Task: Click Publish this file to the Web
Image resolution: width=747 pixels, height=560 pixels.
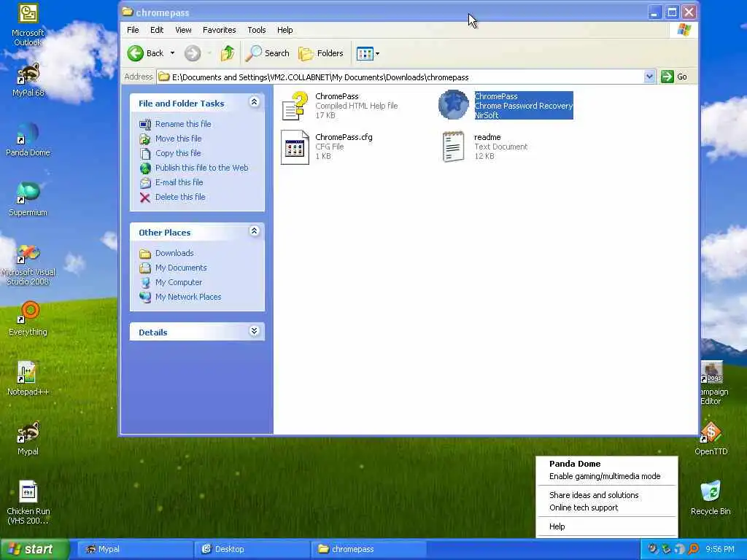Action: tap(201, 168)
